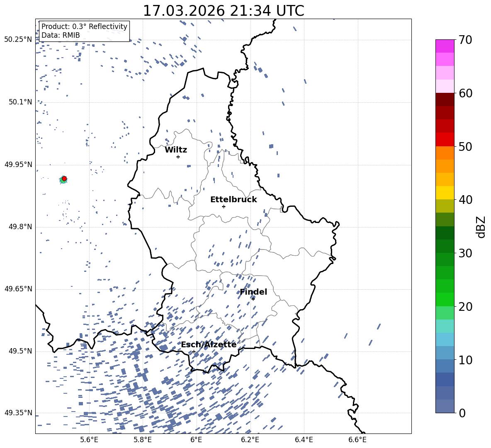Click the 70 tick on colorbar
491x448 pixels.
pyautogui.click(x=465, y=40)
